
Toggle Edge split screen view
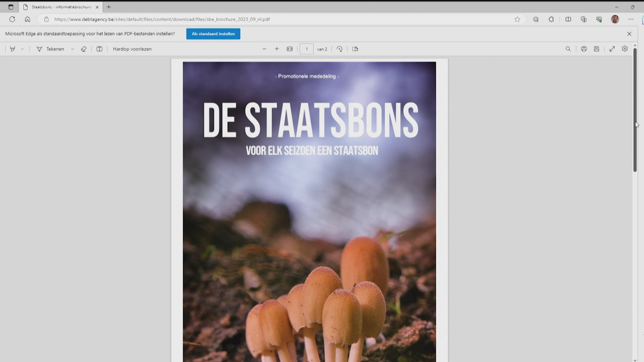[568, 19]
